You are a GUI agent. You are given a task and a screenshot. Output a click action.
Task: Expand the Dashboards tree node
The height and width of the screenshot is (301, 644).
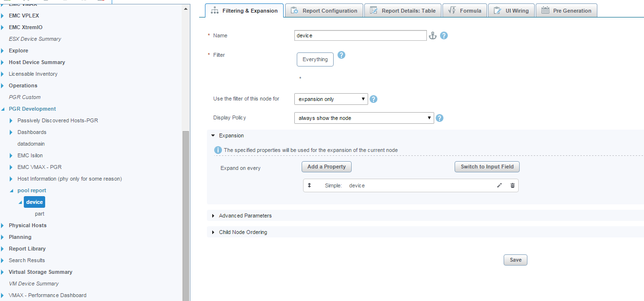(11, 132)
